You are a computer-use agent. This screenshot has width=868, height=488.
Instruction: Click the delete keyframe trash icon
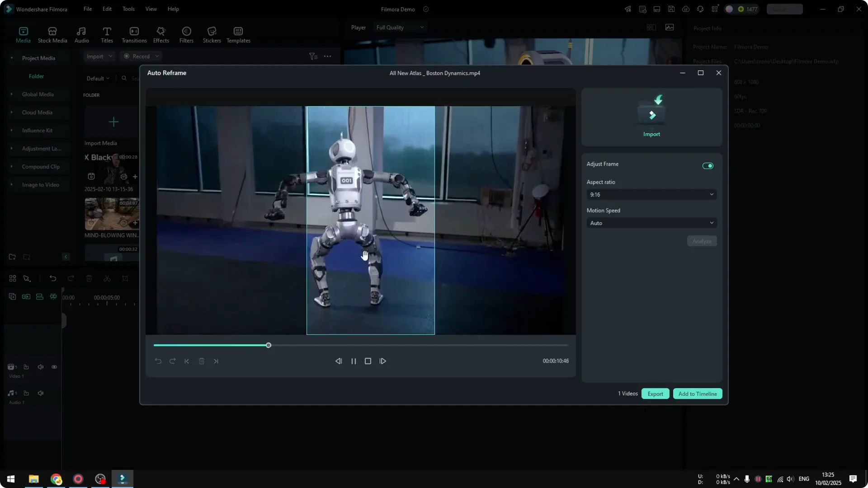pos(202,361)
